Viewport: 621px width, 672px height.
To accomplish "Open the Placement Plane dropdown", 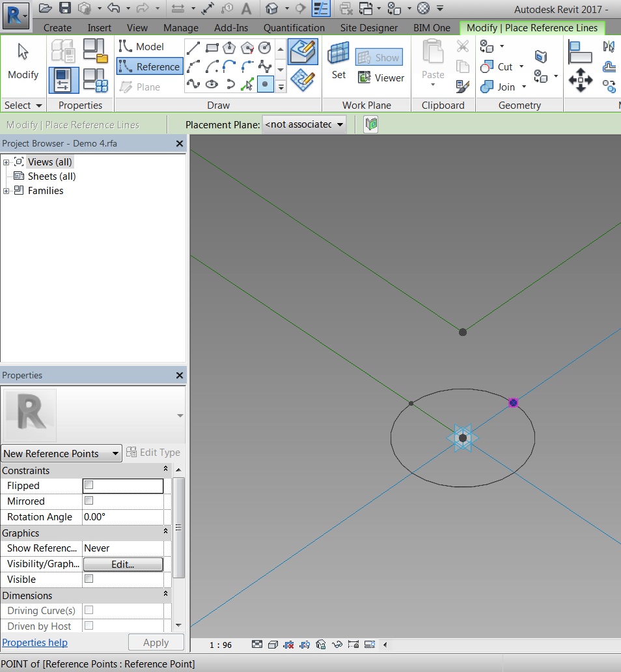I will [340, 124].
